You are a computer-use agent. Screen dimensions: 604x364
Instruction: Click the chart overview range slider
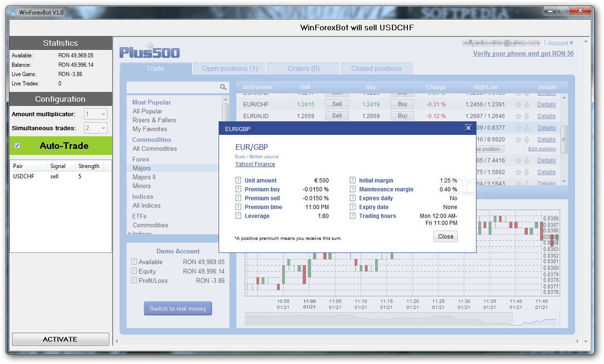click(402, 319)
